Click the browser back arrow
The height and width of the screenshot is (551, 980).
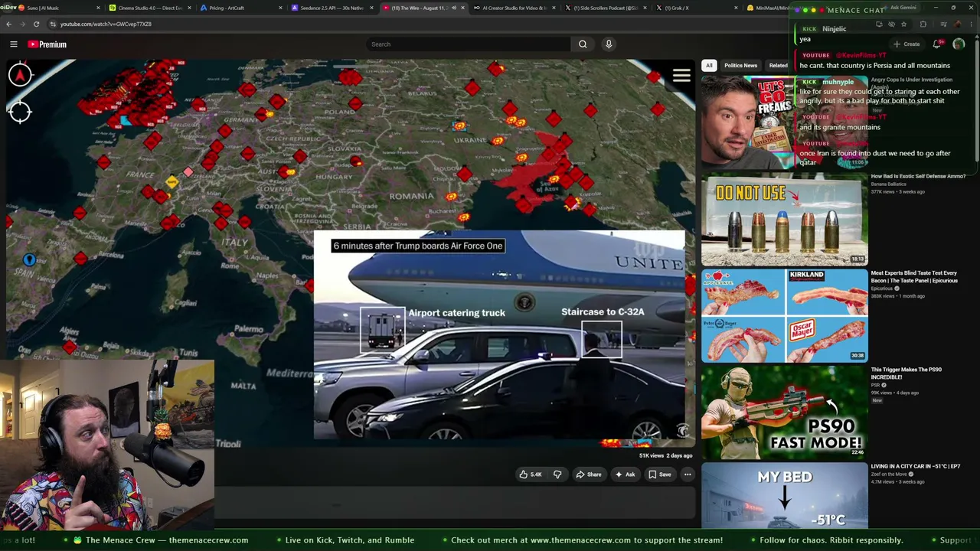[x=8, y=24]
